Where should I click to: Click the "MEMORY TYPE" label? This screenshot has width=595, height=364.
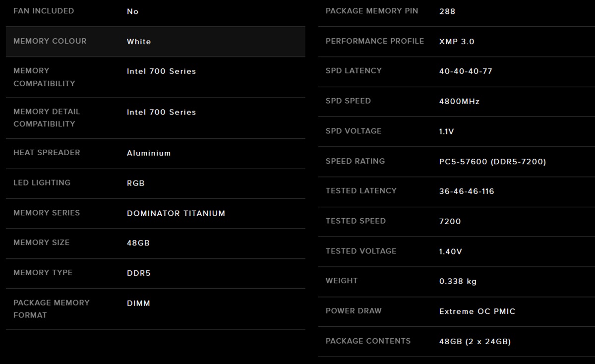point(43,273)
